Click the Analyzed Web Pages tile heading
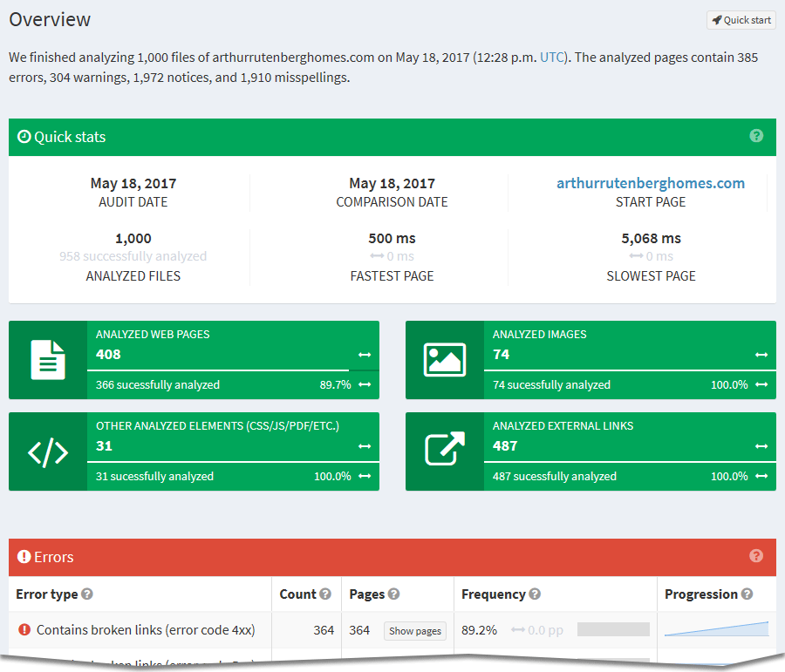Image resolution: width=785 pixels, height=672 pixels. 153,334
